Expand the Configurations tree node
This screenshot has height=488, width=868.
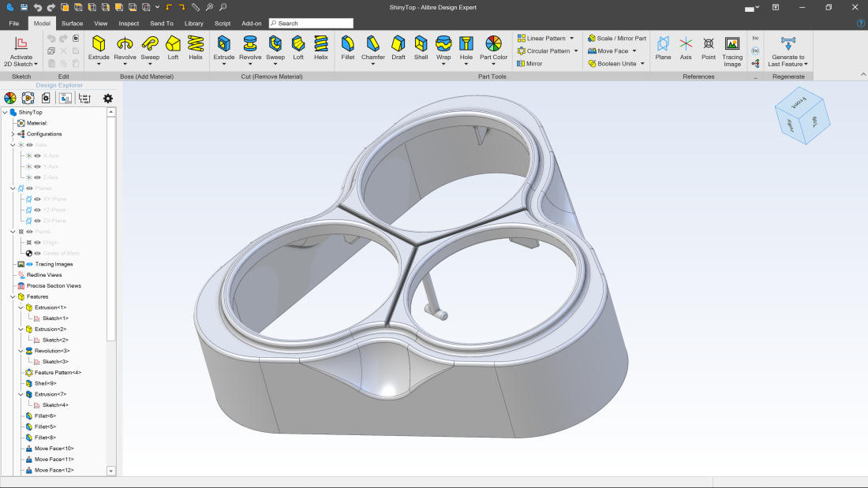13,134
